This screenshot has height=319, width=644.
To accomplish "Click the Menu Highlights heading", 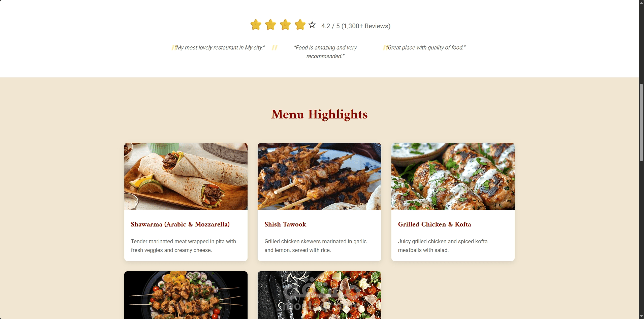I will tap(319, 114).
